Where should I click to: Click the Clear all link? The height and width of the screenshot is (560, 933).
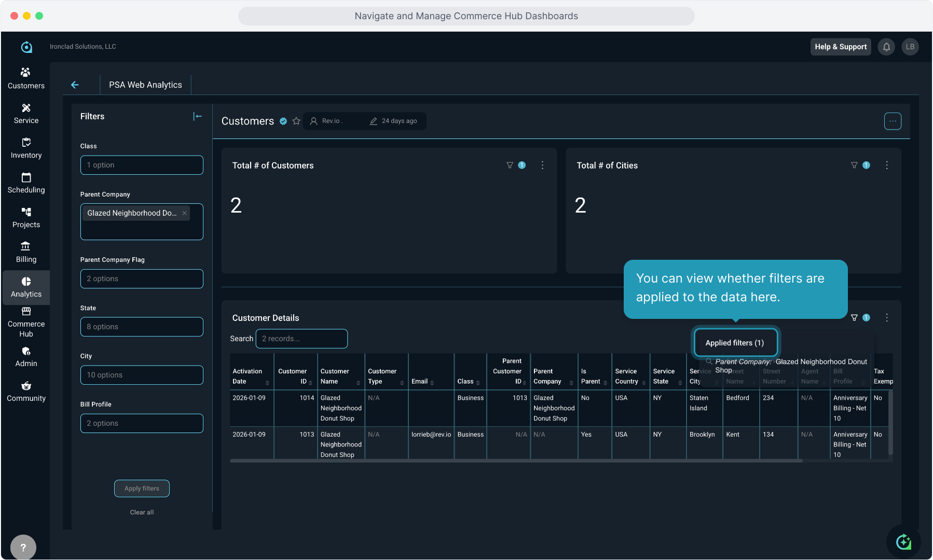point(142,512)
